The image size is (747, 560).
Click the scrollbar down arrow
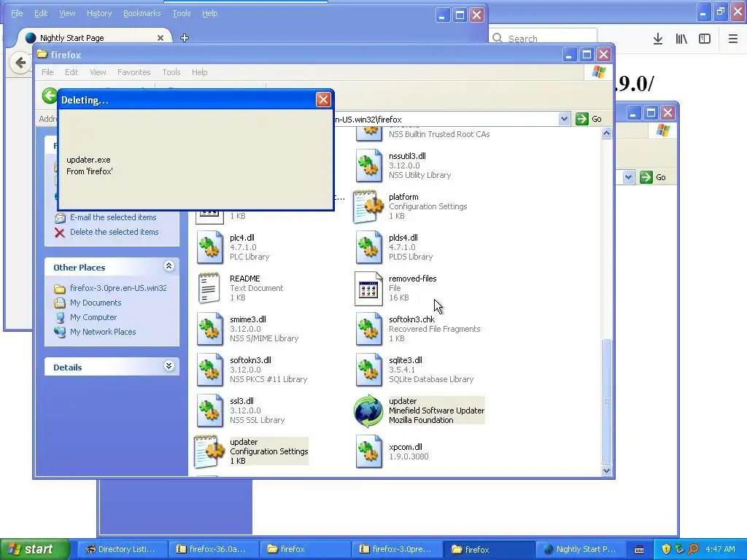coord(606,470)
